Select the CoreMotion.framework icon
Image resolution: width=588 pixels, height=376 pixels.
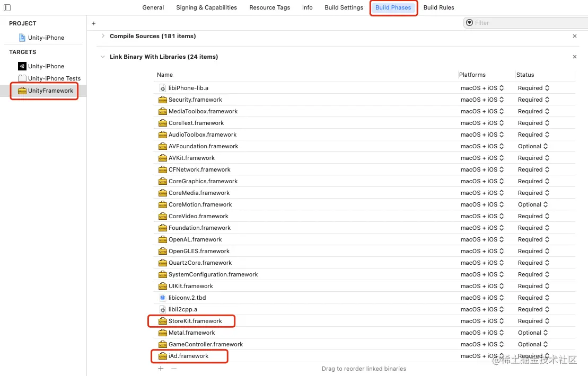click(162, 204)
